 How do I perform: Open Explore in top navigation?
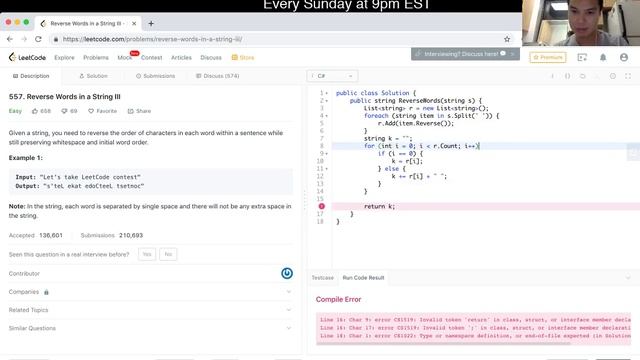click(64, 58)
